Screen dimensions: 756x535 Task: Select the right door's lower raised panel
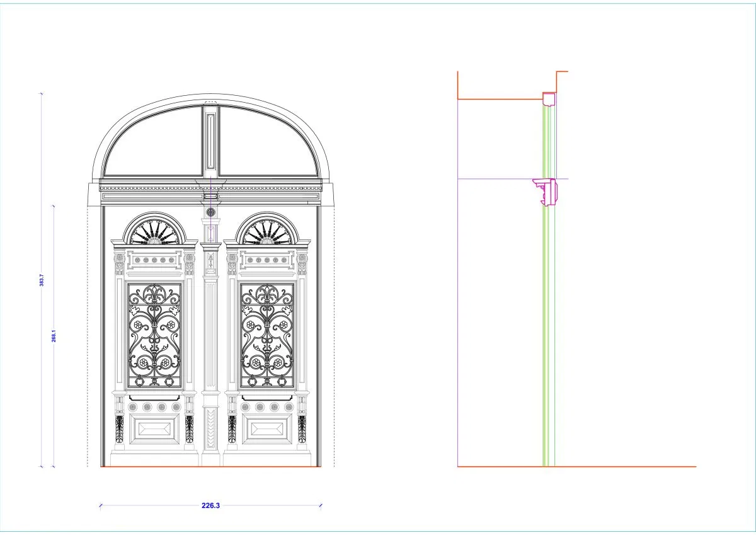tap(267, 430)
